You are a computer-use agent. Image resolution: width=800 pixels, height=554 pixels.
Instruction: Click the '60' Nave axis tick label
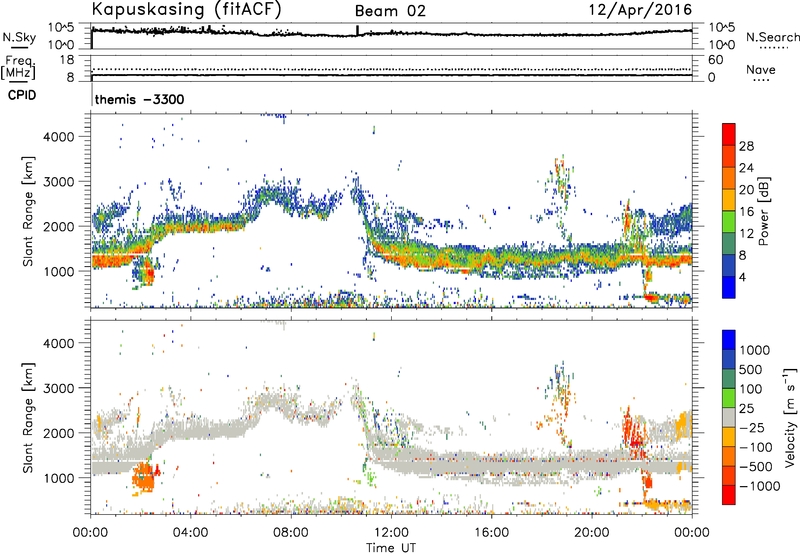click(x=715, y=60)
